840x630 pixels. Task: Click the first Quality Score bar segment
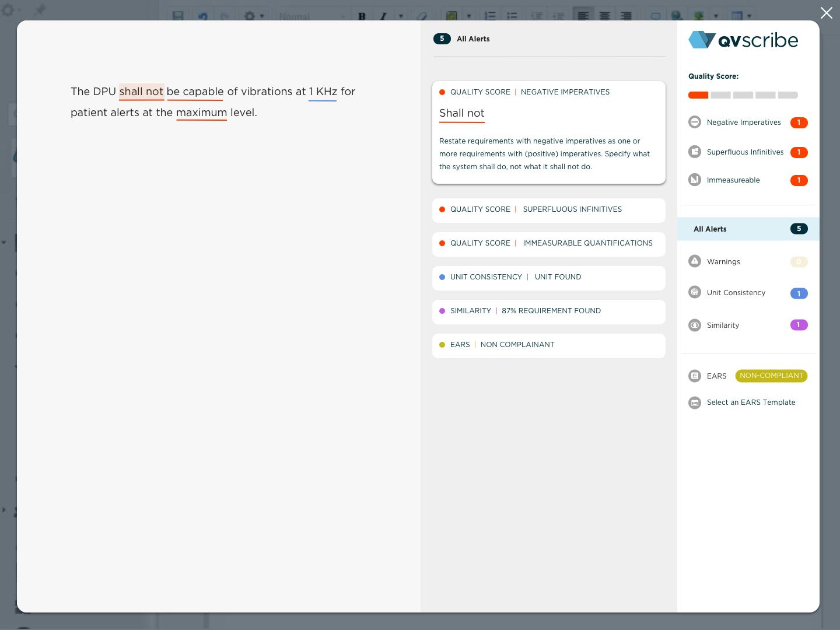point(698,94)
